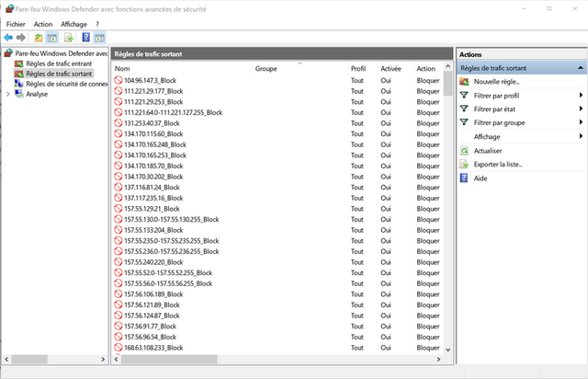Click the Filtrer par groupe funnel icon
This screenshot has width=588, height=379.
(x=464, y=122)
